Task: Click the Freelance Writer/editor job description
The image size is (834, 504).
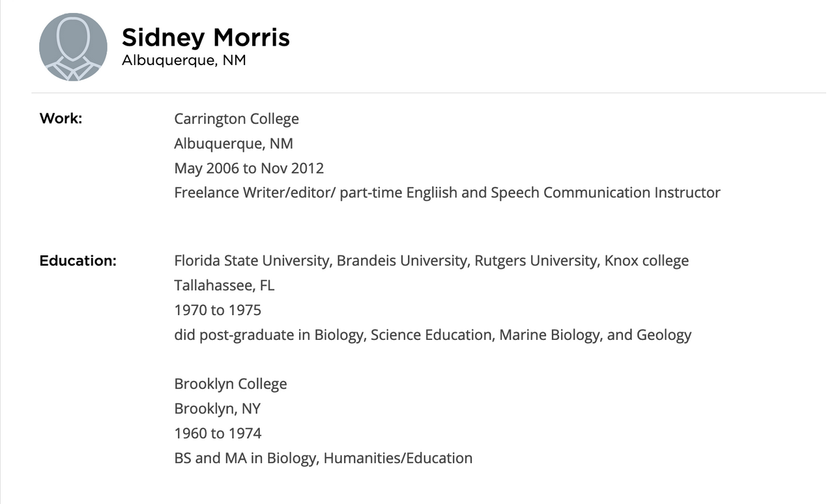Action: (447, 193)
